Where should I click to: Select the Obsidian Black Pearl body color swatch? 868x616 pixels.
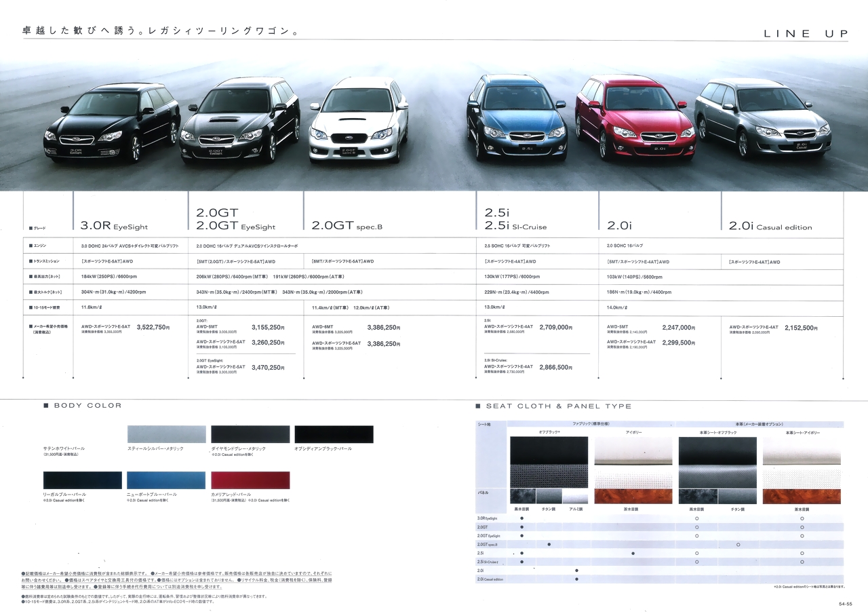pos(334,434)
